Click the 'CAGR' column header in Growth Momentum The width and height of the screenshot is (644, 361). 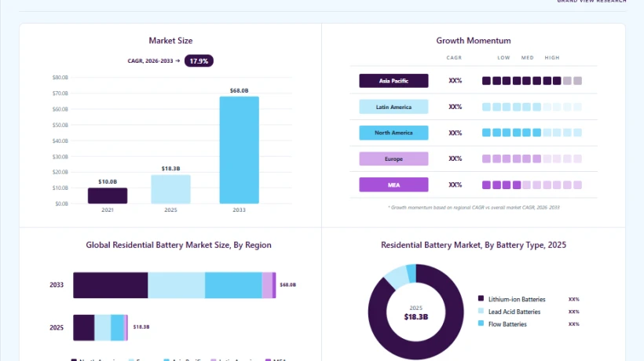[x=454, y=58]
